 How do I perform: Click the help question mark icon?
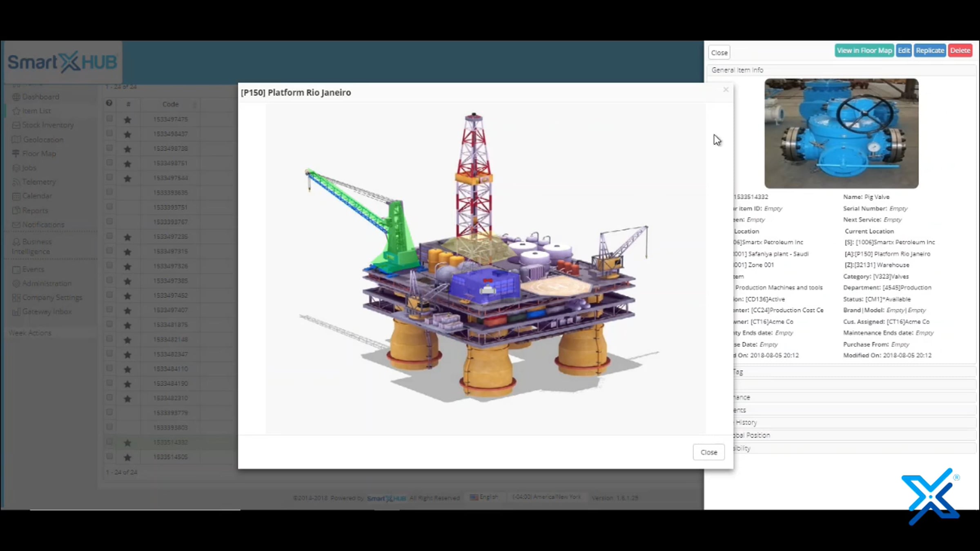(109, 103)
